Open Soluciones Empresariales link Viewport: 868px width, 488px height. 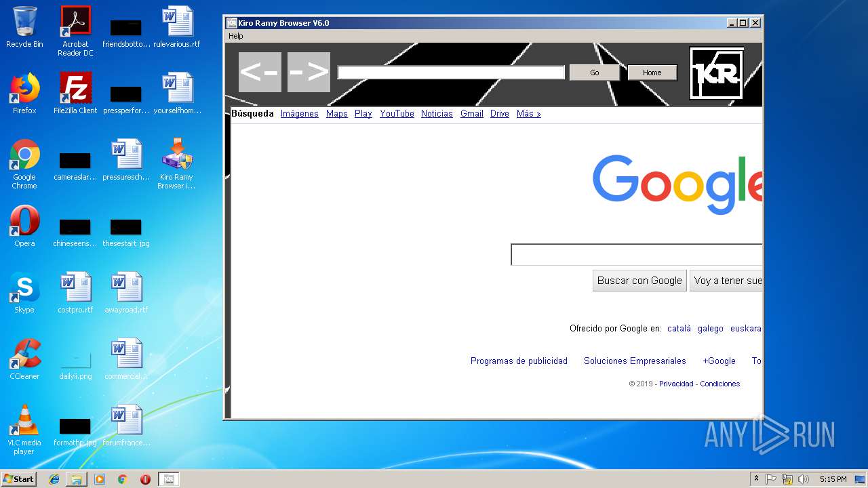[x=635, y=361]
